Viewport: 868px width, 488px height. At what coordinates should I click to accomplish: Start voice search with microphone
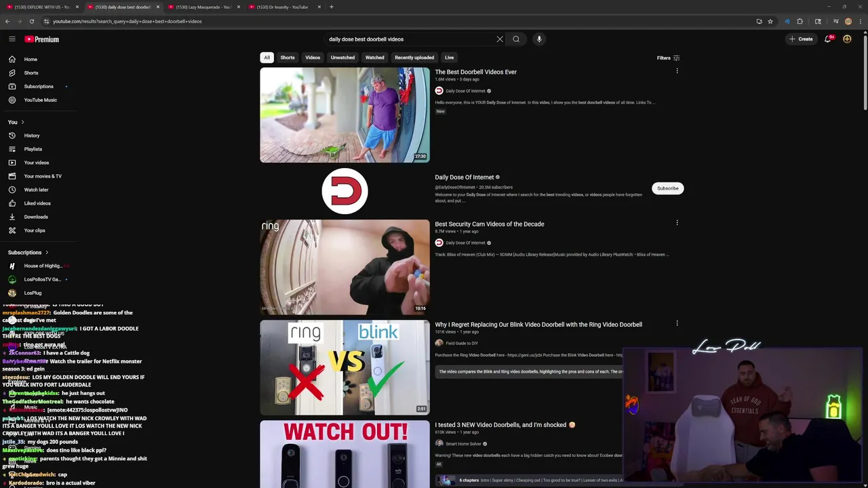tap(539, 39)
